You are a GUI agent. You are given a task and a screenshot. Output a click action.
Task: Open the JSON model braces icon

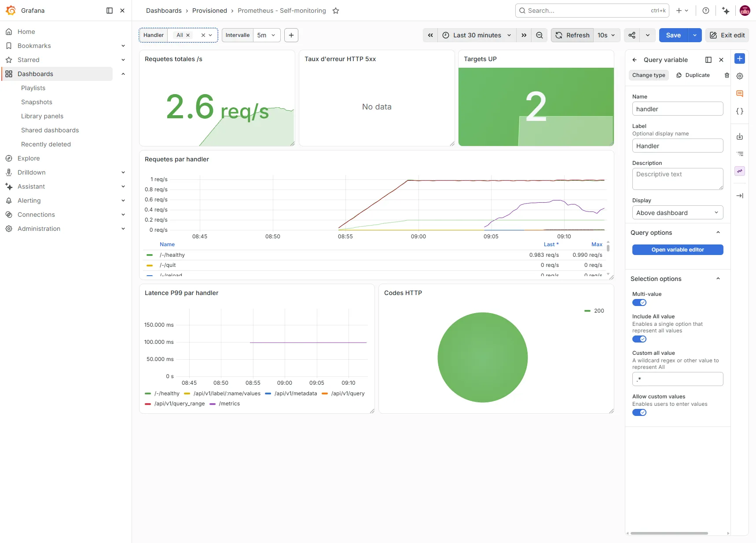point(740,111)
